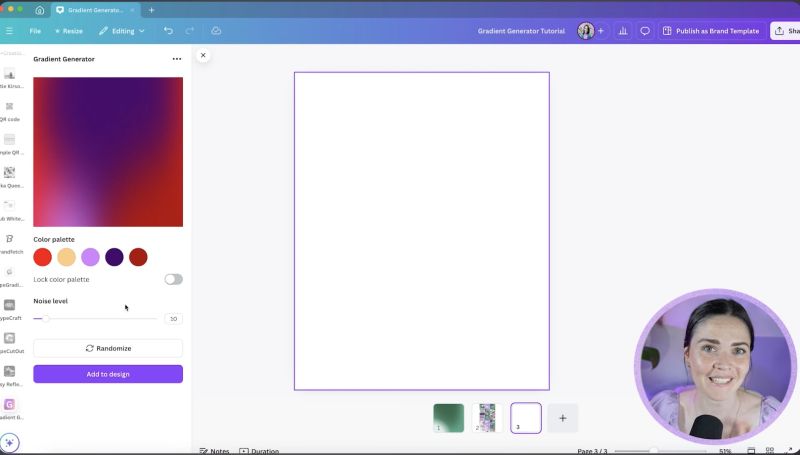
Task: Go to home via house icon
Action: (39, 10)
